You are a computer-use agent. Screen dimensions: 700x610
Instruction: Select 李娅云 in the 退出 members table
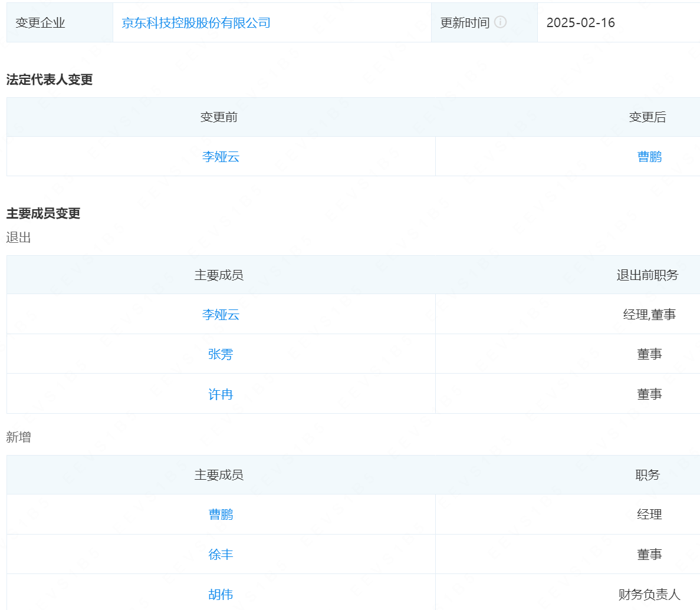(221, 315)
